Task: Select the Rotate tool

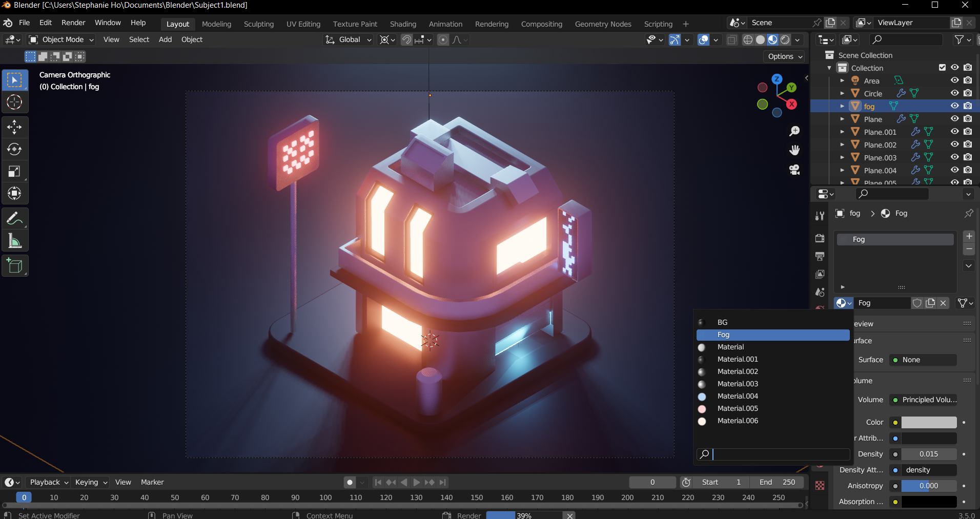Action: [x=14, y=149]
